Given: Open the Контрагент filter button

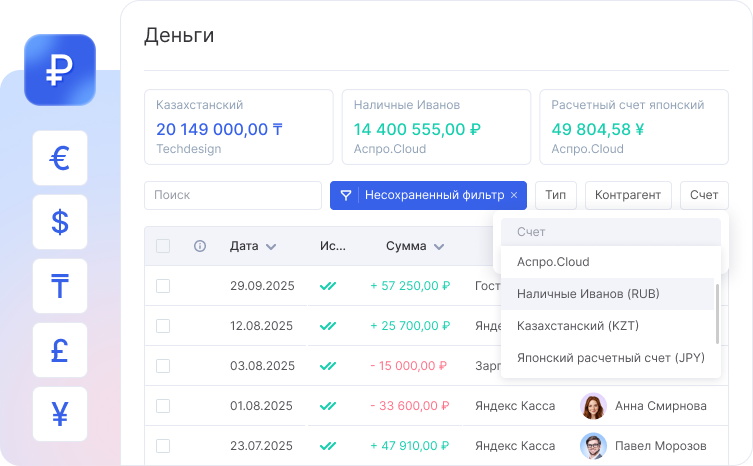Looking at the screenshot, I should click(628, 195).
